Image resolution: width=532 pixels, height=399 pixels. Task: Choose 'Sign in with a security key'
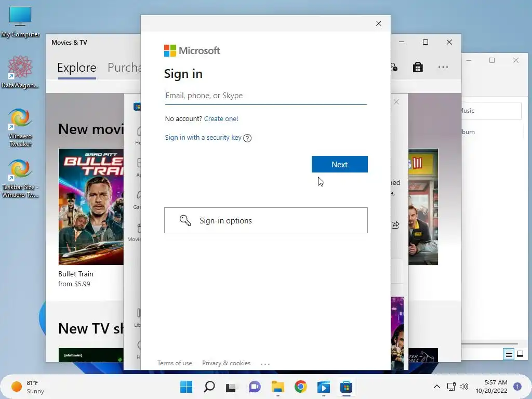tap(203, 137)
